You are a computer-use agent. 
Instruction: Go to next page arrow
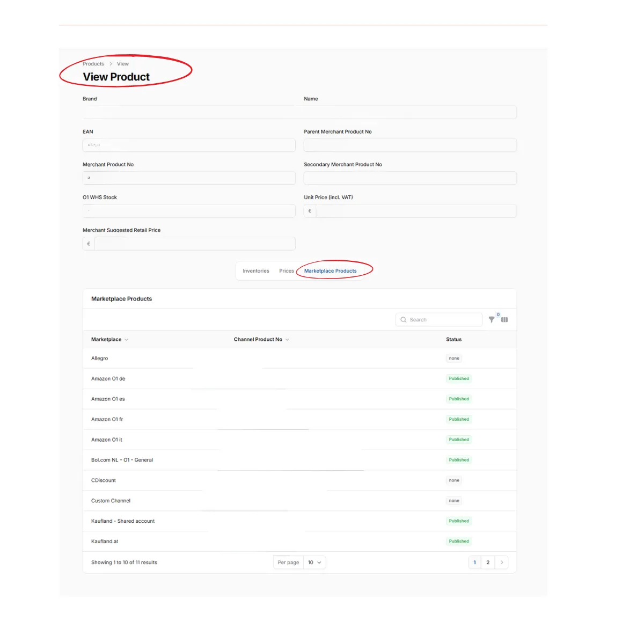[x=502, y=562]
